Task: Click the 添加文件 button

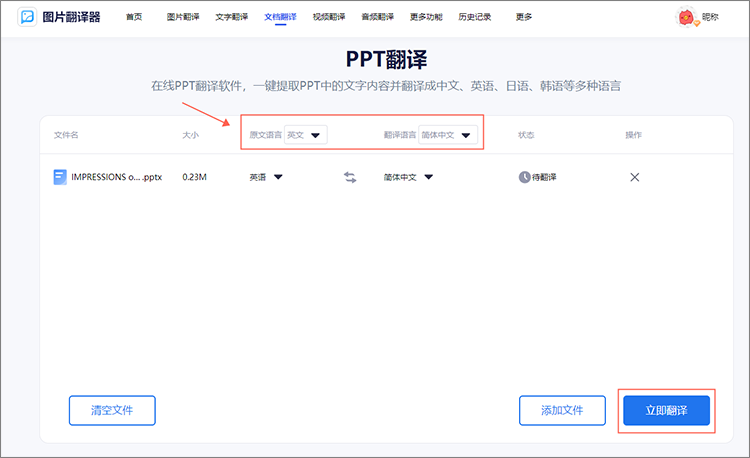Action: (562, 410)
